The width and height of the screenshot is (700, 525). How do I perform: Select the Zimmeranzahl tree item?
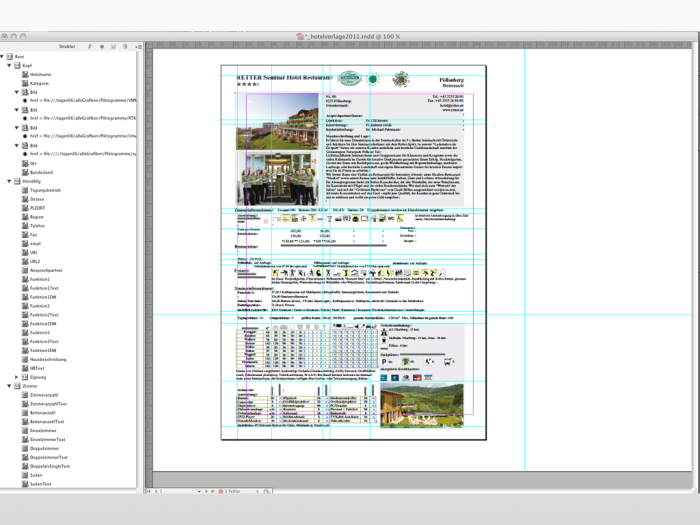click(44, 395)
